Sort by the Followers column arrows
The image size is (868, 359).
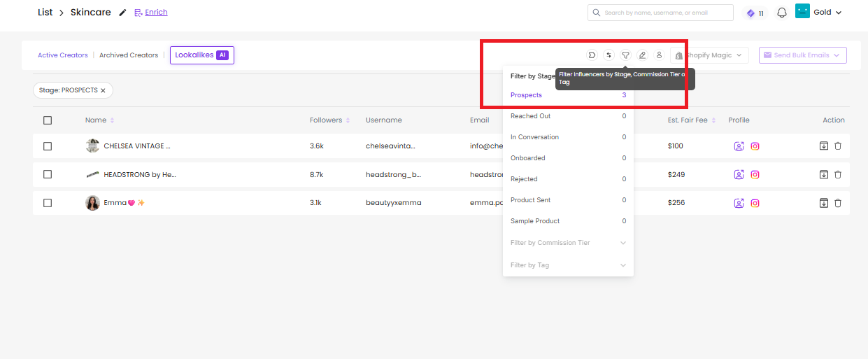[x=348, y=120]
